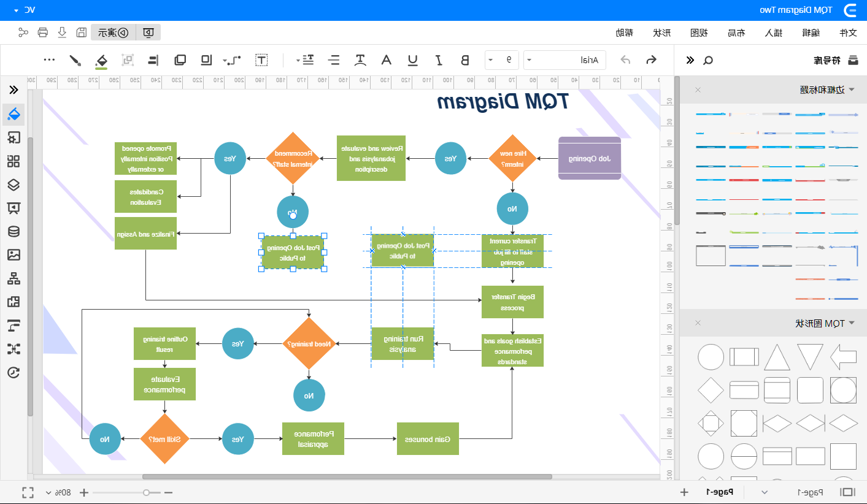Close the TQM 图形 library section

(698, 323)
